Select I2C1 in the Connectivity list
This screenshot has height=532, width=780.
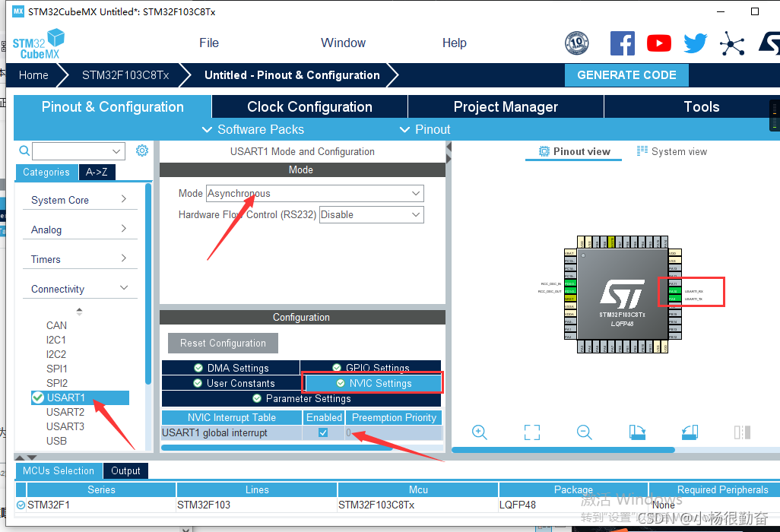[56, 340]
